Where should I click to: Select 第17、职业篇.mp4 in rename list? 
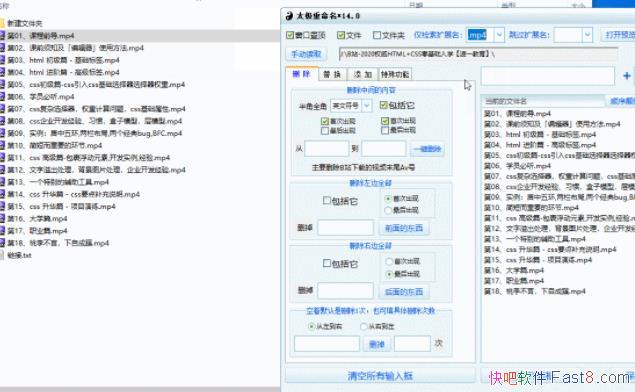tap(514, 281)
